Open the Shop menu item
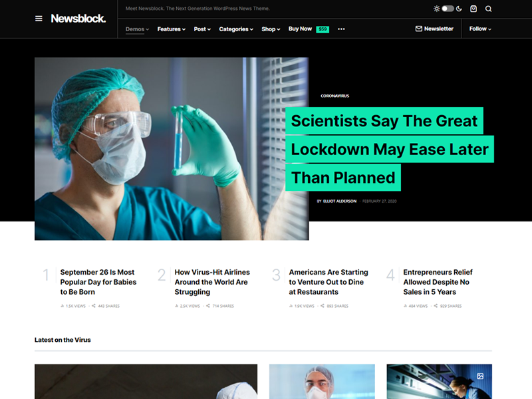 click(x=271, y=29)
